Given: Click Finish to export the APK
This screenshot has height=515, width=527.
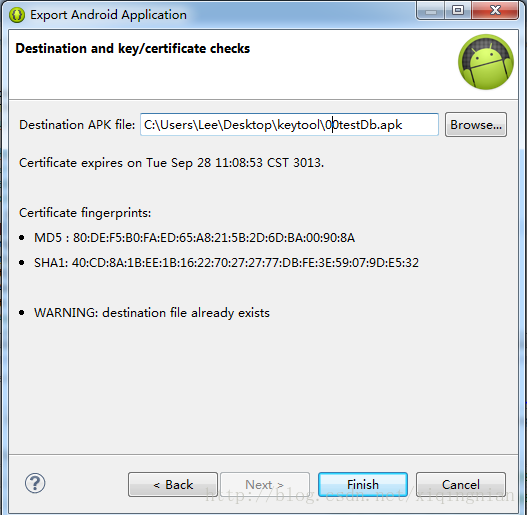Looking at the screenshot, I should pyautogui.click(x=363, y=484).
